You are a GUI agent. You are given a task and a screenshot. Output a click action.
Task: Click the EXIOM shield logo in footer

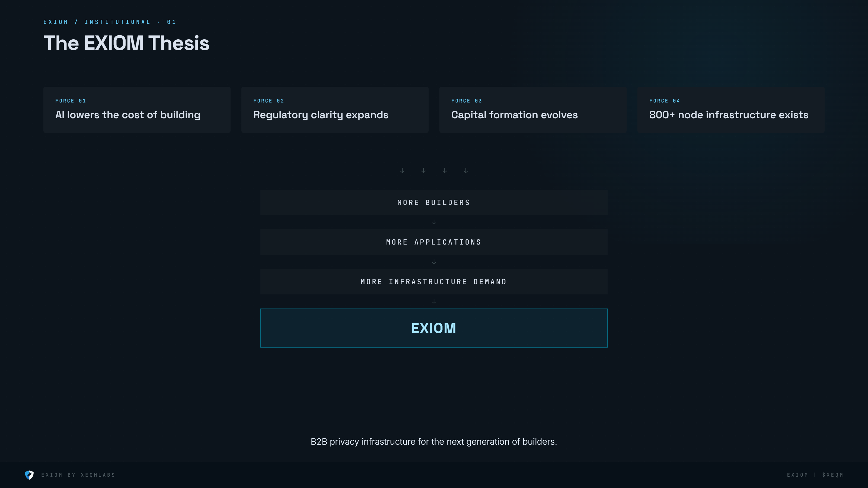click(x=29, y=475)
